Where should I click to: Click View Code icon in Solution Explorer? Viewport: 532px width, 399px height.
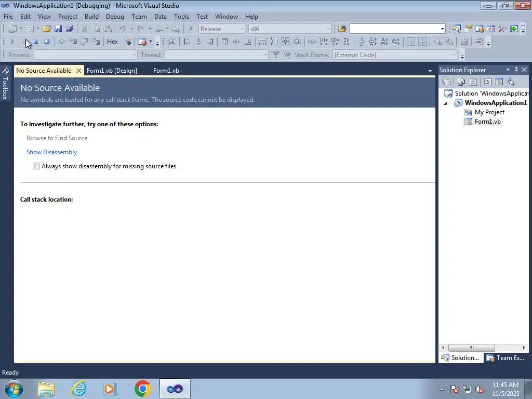[487, 82]
